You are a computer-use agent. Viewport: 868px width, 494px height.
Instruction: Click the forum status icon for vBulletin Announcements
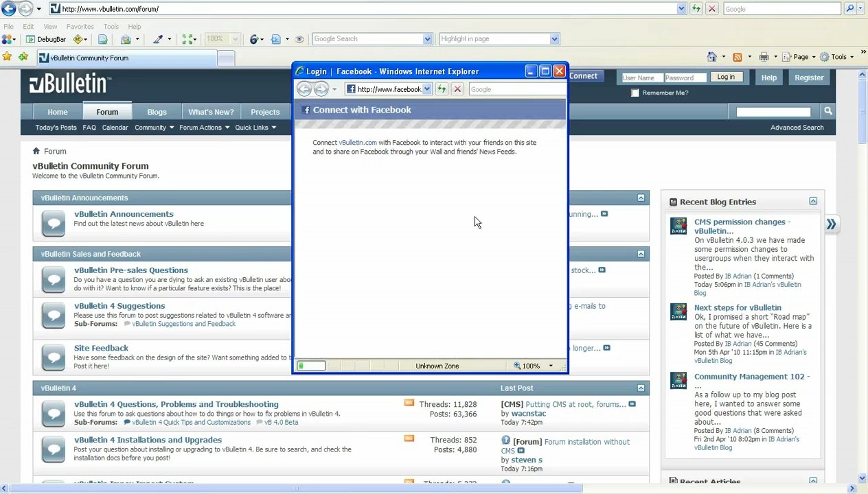tap(54, 223)
